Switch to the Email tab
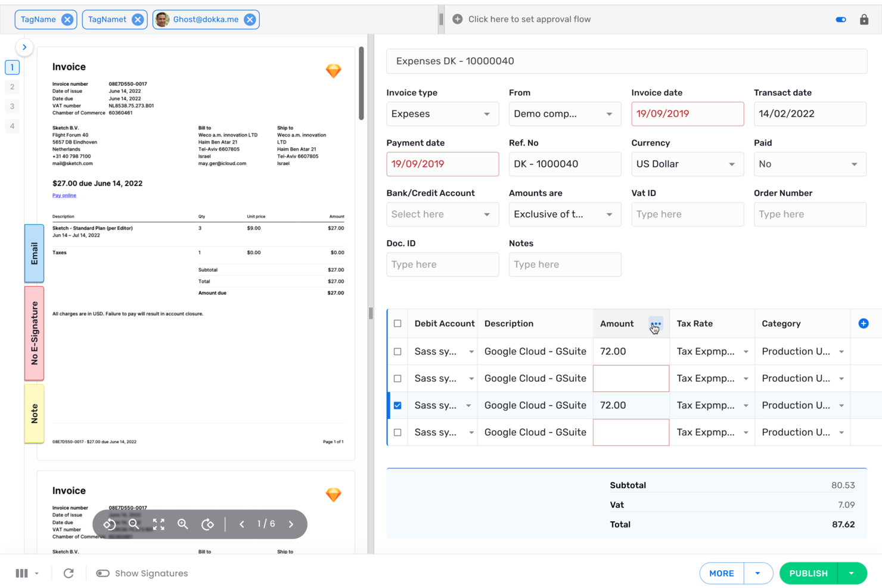Image resolution: width=882 pixels, height=588 pixels. click(34, 254)
